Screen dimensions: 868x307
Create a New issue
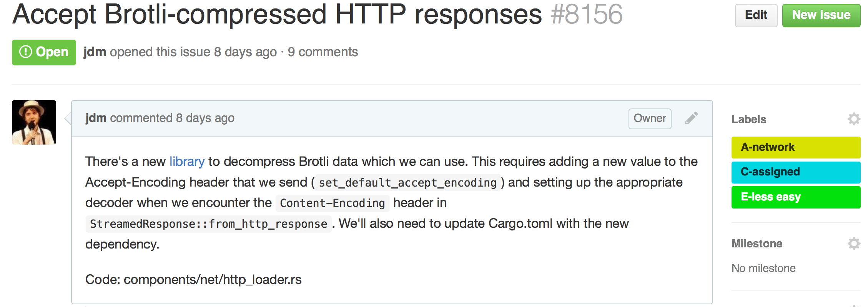pyautogui.click(x=821, y=15)
